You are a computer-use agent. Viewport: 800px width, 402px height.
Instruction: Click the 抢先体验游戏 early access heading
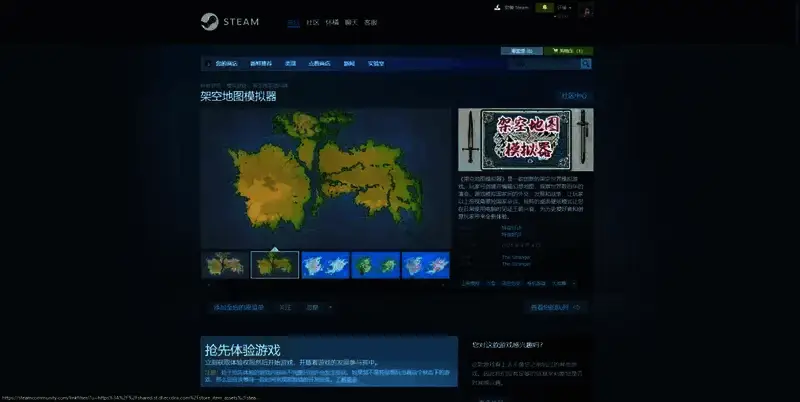point(242,350)
